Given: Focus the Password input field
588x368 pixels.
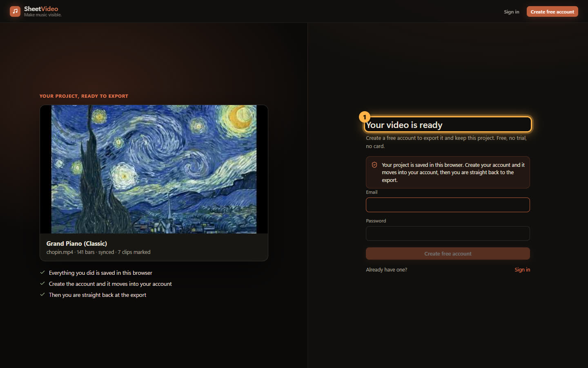Looking at the screenshot, I should pyautogui.click(x=448, y=233).
